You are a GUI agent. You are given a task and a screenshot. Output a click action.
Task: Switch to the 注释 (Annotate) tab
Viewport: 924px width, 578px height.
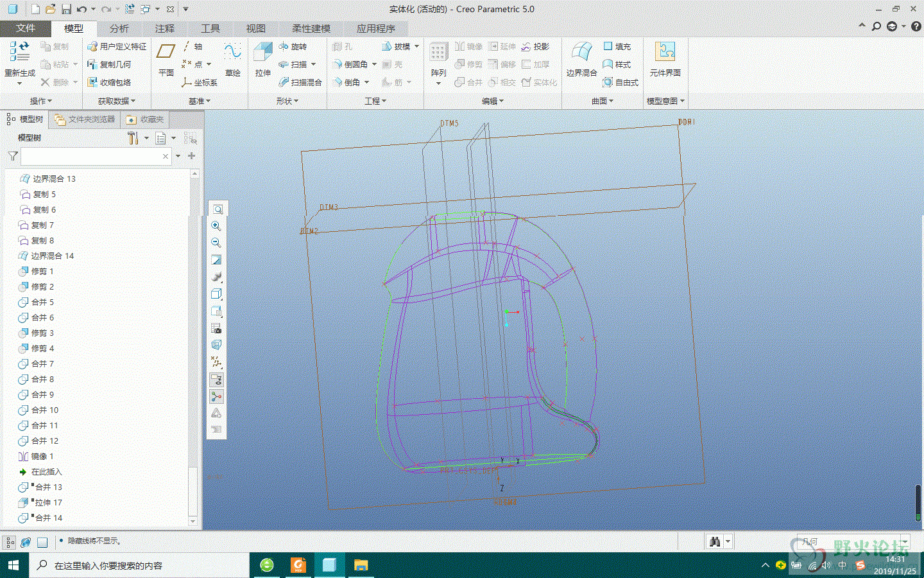click(x=165, y=28)
